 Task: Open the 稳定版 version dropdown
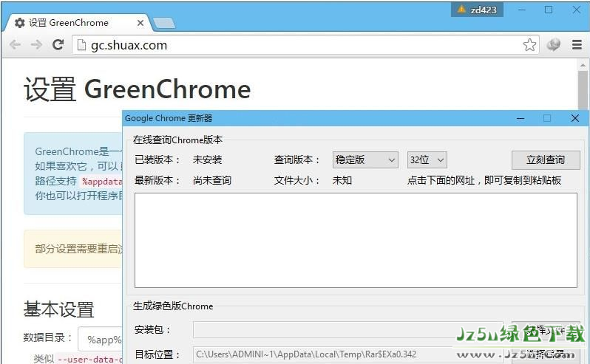pos(365,160)
